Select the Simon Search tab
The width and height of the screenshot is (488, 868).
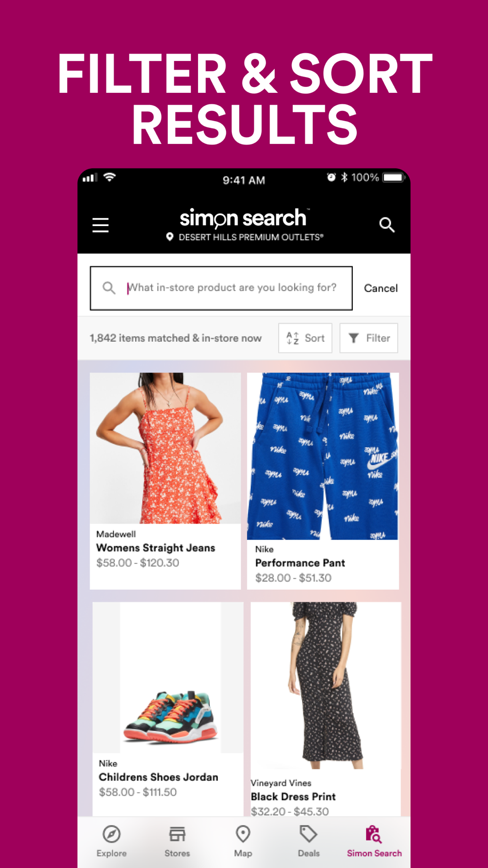click(374, 841)
